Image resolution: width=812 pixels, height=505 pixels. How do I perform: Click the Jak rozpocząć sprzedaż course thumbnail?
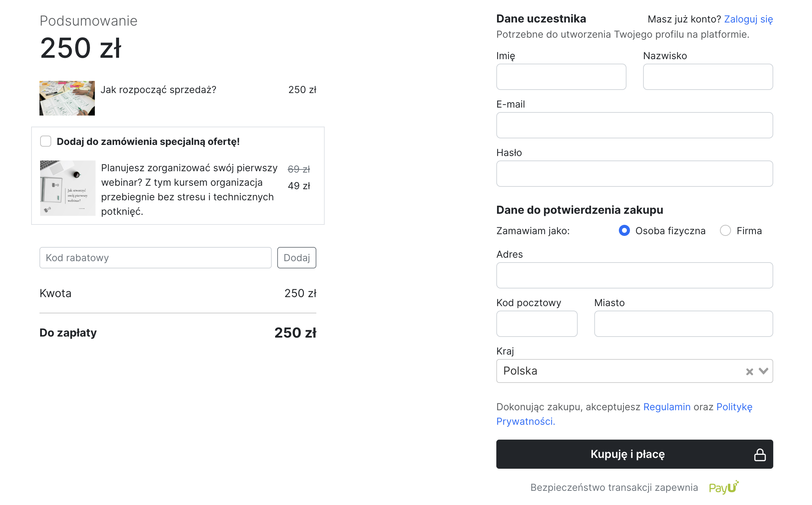pyautogui.click(x=67, y=98)
